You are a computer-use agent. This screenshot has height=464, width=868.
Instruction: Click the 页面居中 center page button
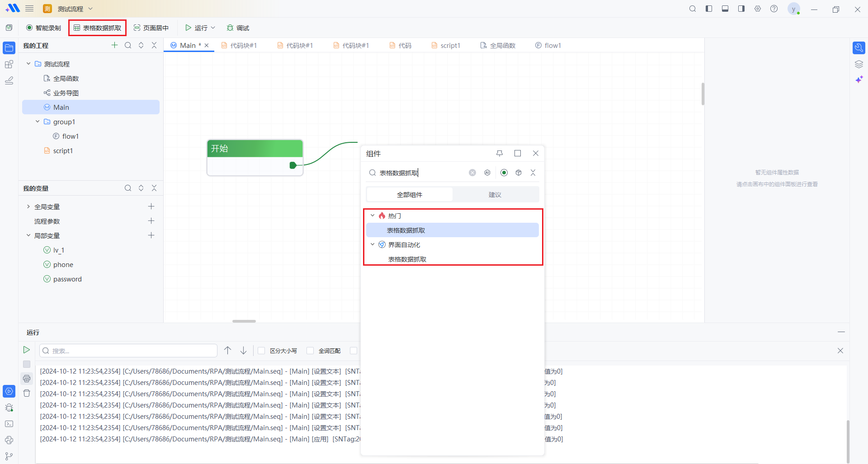coord(151,28)
